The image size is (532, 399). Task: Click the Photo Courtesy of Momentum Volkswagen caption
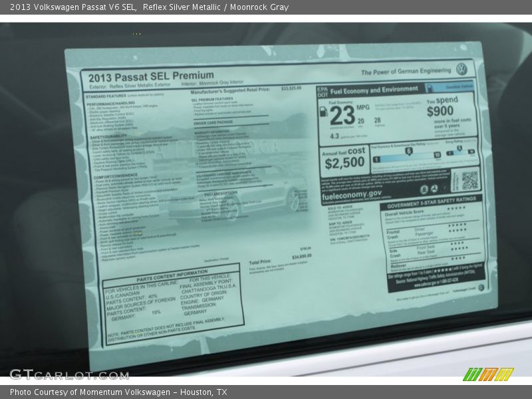118,392
